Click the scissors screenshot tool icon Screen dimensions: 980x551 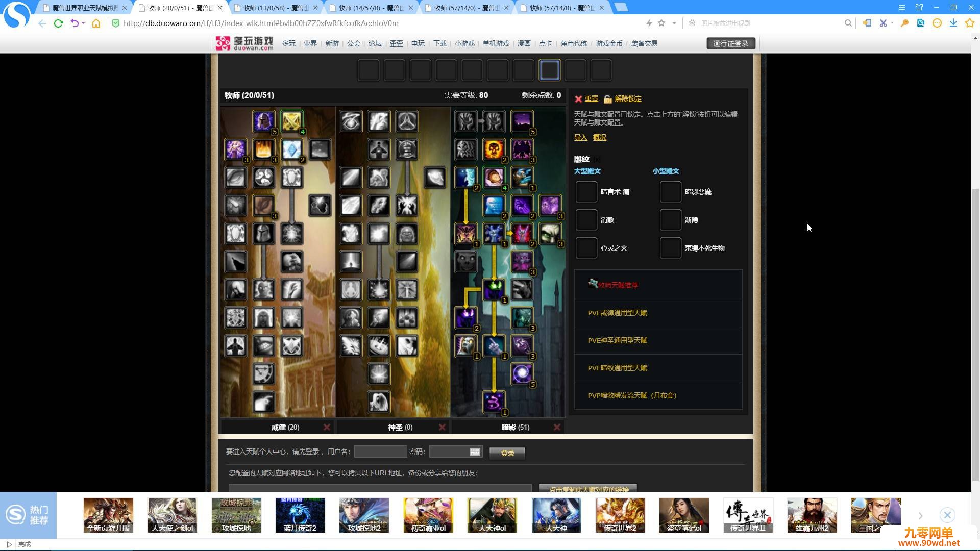[x=883, y=23]
